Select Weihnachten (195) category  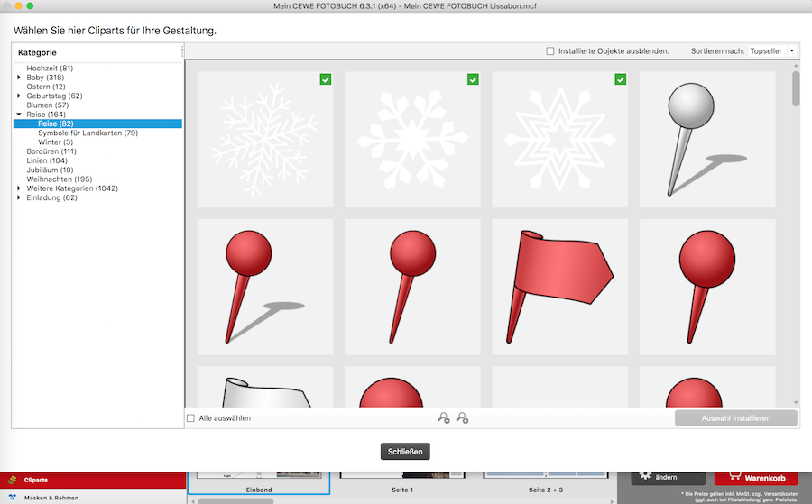59,179
